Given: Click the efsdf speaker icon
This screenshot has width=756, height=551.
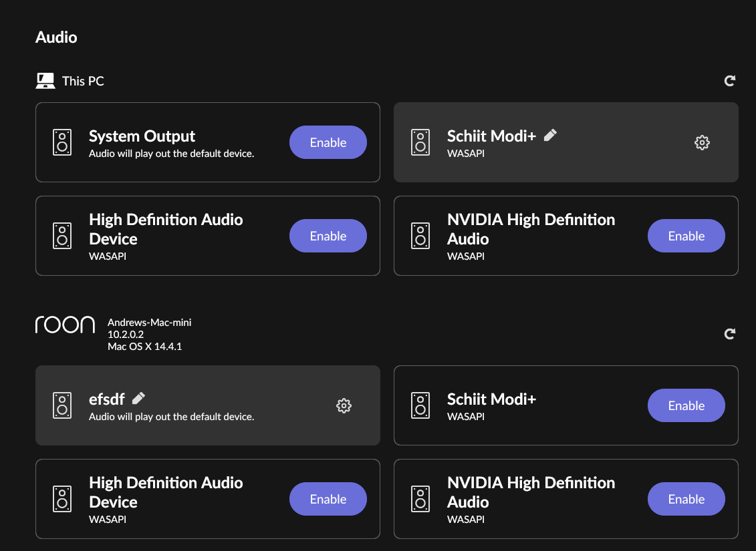Looking at the screenshot, I should pos(62,405).
